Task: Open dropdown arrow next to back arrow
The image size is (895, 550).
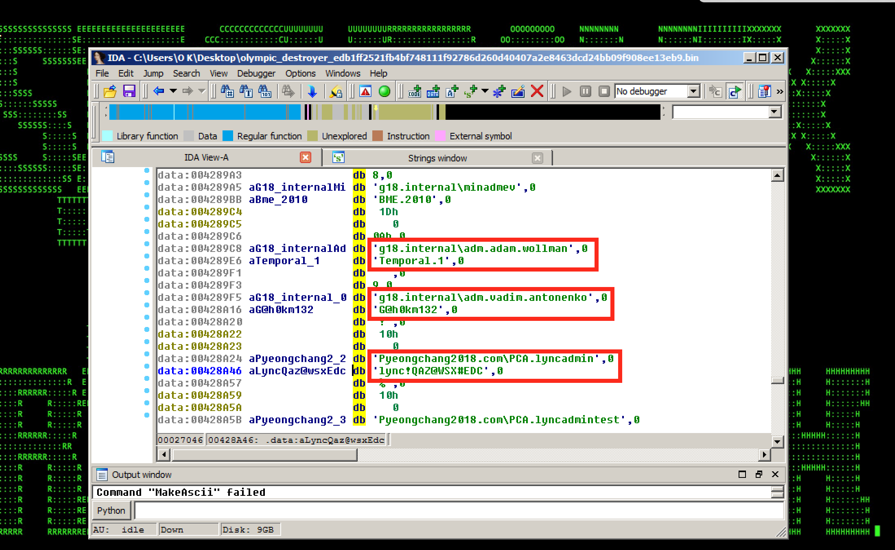Action: [x=173, y=92]
